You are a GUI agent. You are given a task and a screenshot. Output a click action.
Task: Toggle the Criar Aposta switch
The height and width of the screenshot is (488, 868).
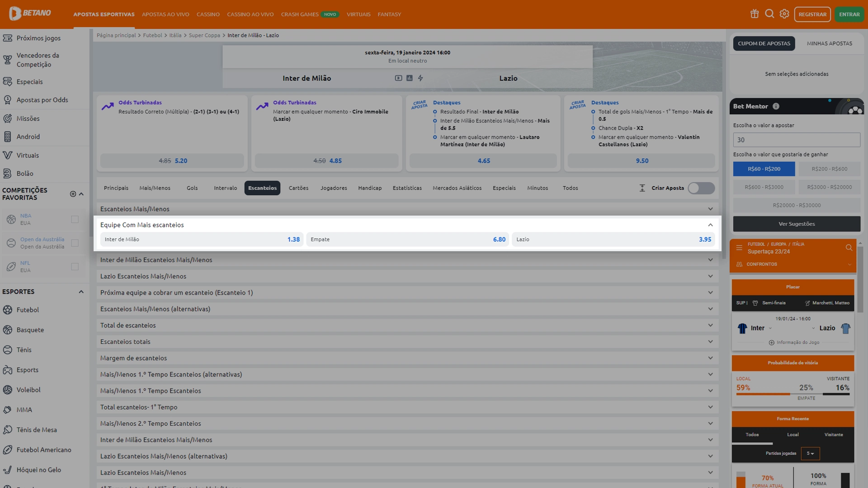(701, 188)
